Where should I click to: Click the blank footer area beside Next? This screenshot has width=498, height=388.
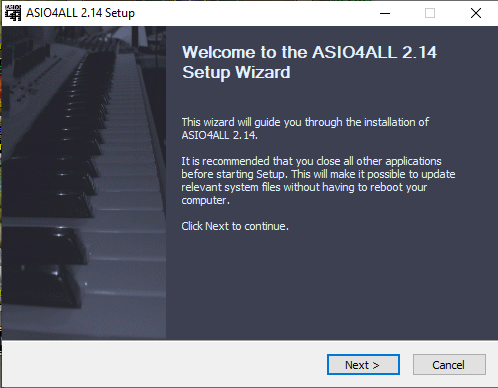[163, 365]
